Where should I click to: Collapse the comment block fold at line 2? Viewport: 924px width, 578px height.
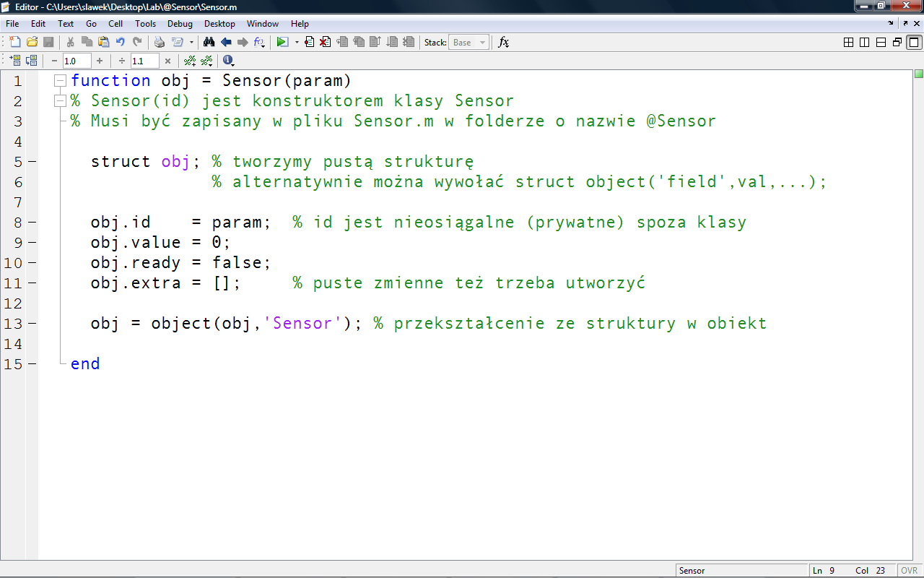(61, 100)
